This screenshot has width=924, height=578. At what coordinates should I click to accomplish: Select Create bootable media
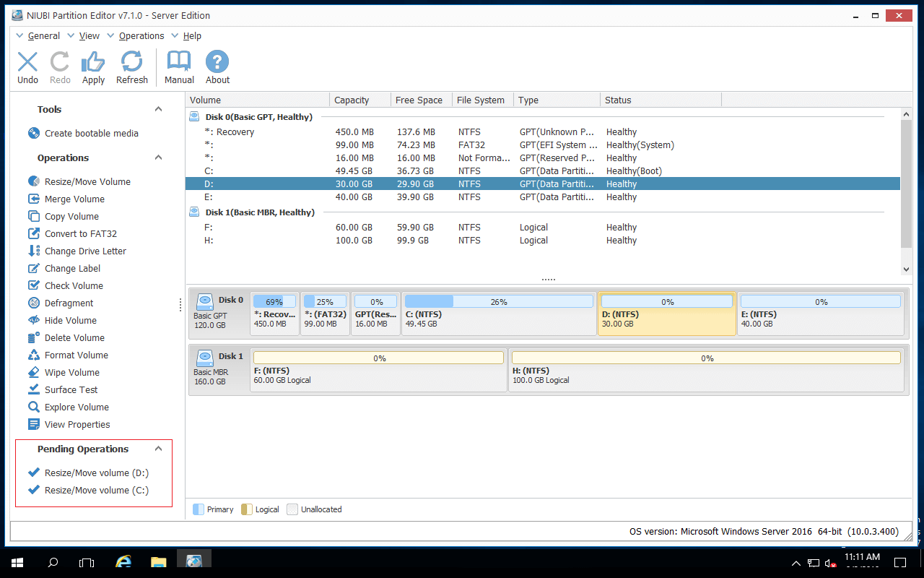coord(83,133)
